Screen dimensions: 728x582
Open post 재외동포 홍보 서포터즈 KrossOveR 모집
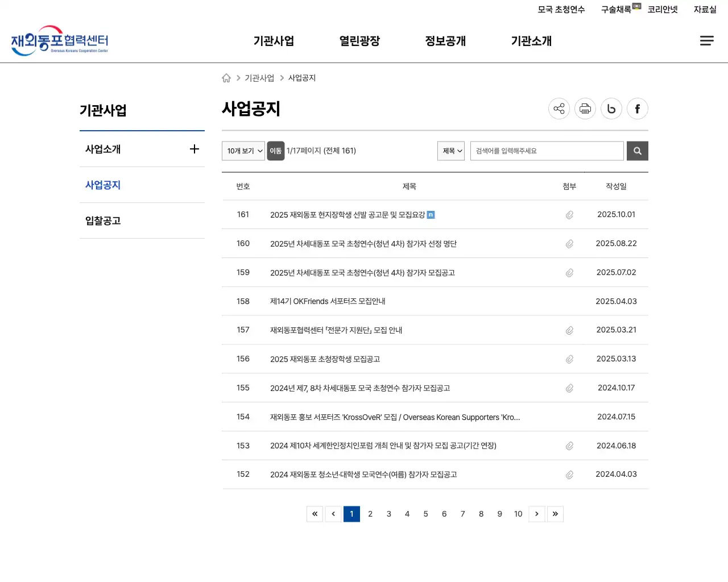pyautogui.click(x=395, y=417)
